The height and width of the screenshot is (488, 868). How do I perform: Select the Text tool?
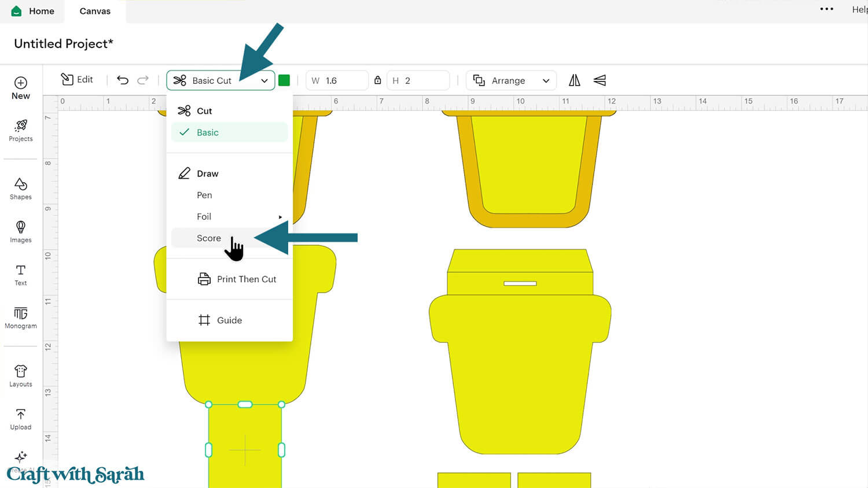pyautogui.click(x=21, y=275)
